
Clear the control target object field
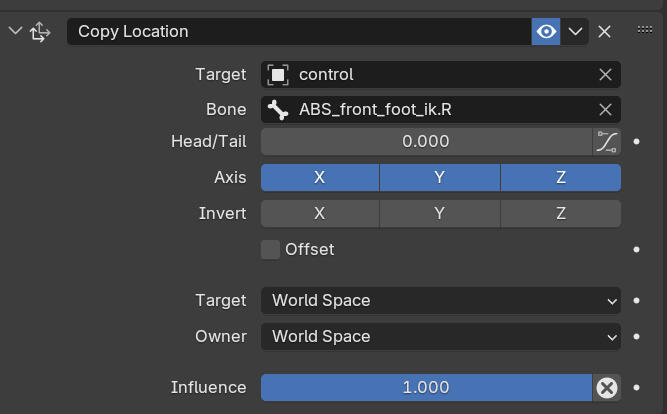(x=605, y=74)
